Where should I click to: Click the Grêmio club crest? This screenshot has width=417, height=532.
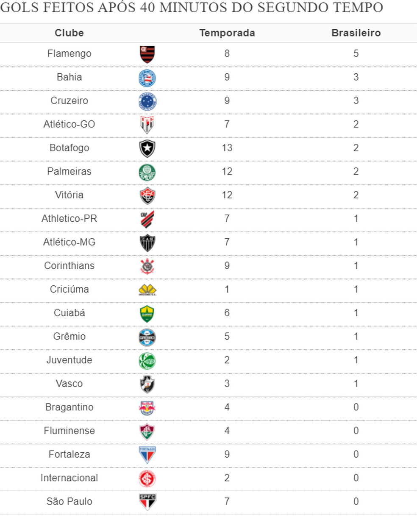point(147,337)
